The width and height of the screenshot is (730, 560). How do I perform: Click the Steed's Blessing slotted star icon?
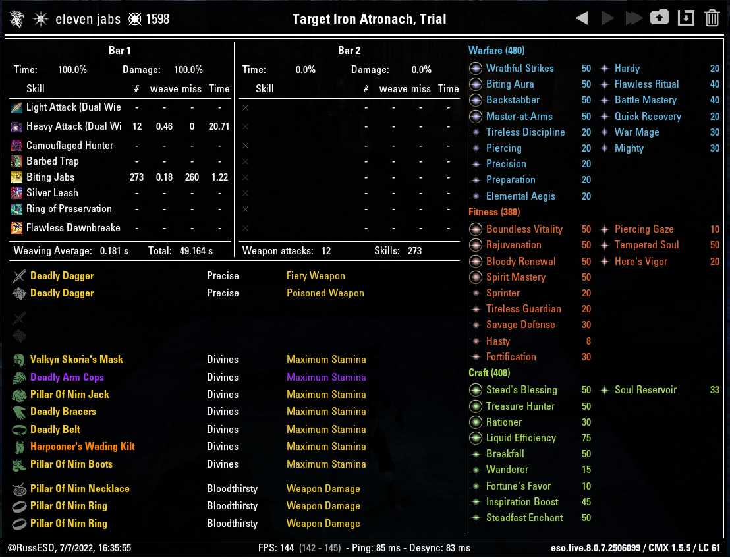tap(475, 390)
